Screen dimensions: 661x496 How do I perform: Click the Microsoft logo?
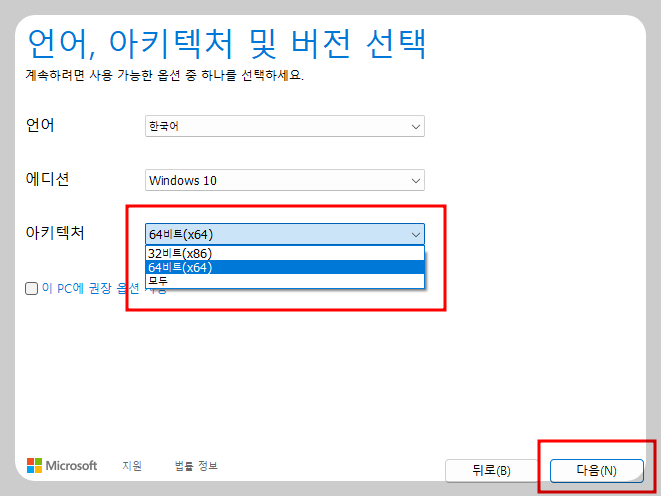click(x=62, y=466)
